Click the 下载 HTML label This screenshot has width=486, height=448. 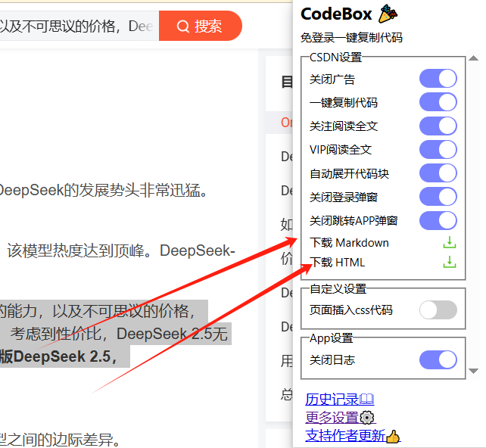pos(337,263)
